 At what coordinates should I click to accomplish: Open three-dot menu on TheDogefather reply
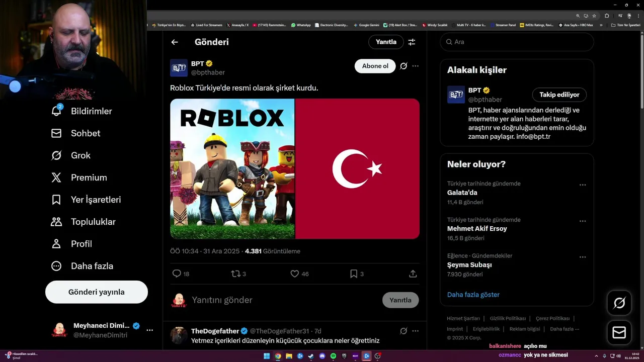415,331
